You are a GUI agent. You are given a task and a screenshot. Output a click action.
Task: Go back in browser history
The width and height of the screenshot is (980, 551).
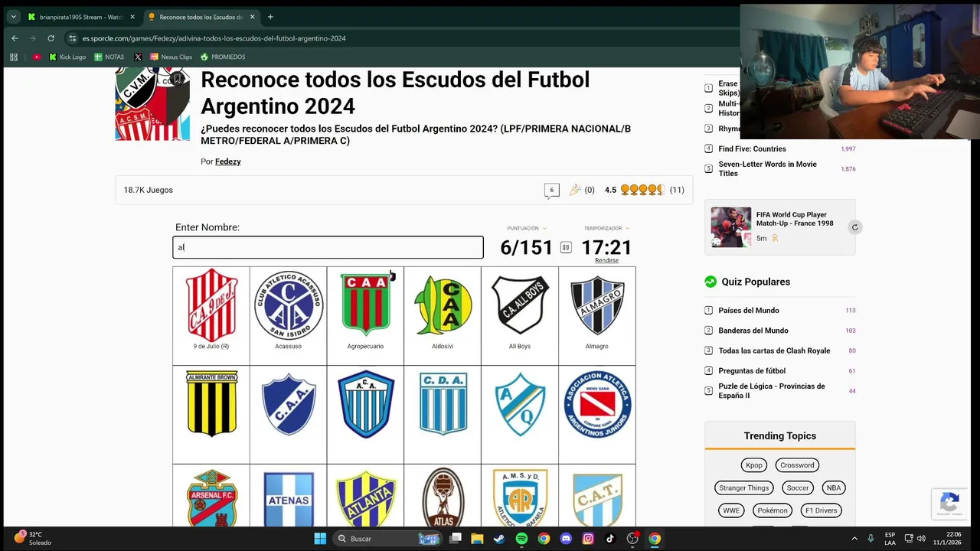[x=15, y=38]
